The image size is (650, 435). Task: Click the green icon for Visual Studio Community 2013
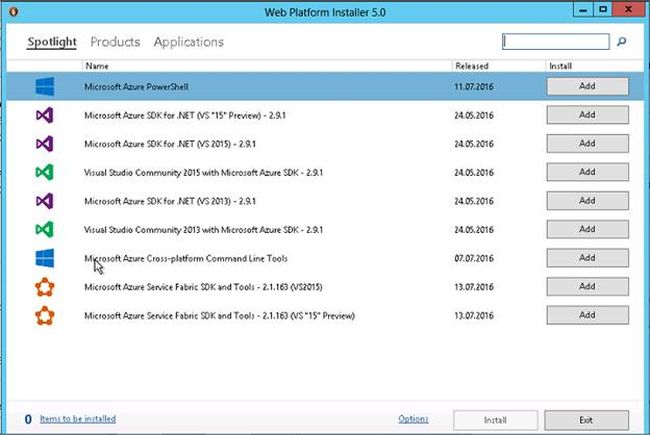click(45, 230)
